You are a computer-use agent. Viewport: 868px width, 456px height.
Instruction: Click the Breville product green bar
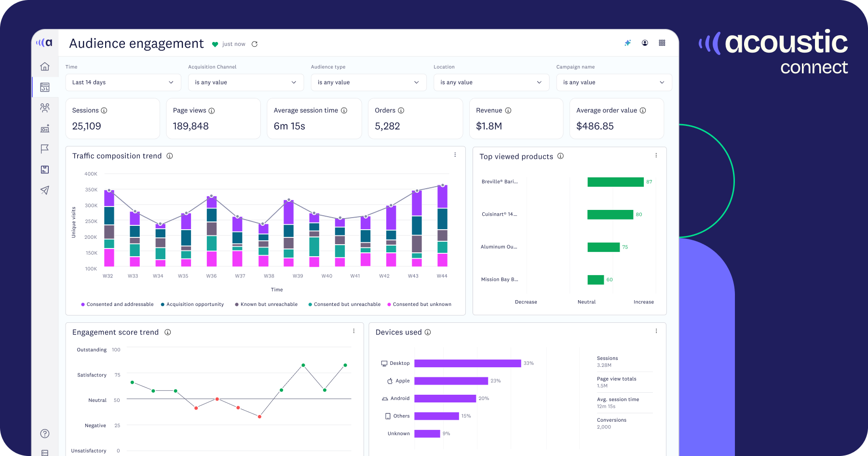point(615,182)
